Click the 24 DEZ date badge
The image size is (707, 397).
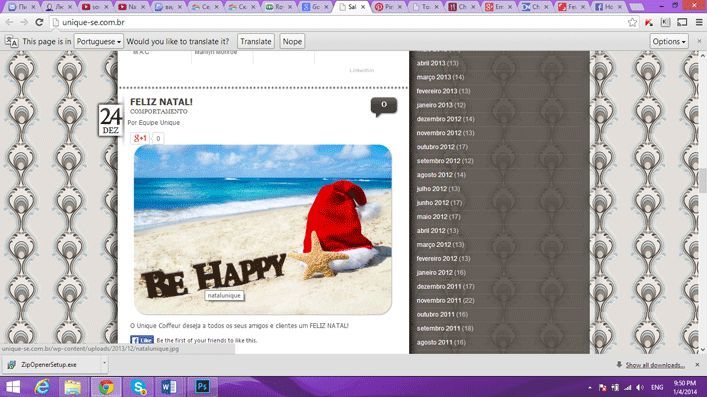110,120
